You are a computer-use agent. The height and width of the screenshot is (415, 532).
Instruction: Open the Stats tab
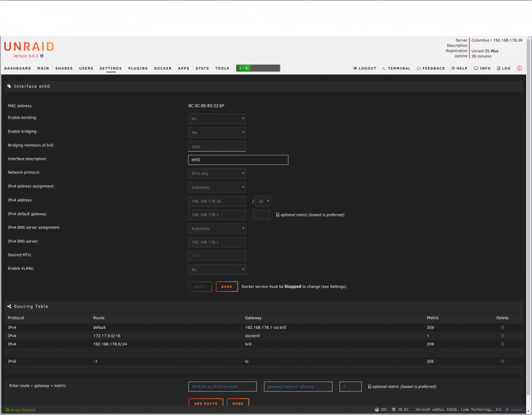click(x=202, y=68)
